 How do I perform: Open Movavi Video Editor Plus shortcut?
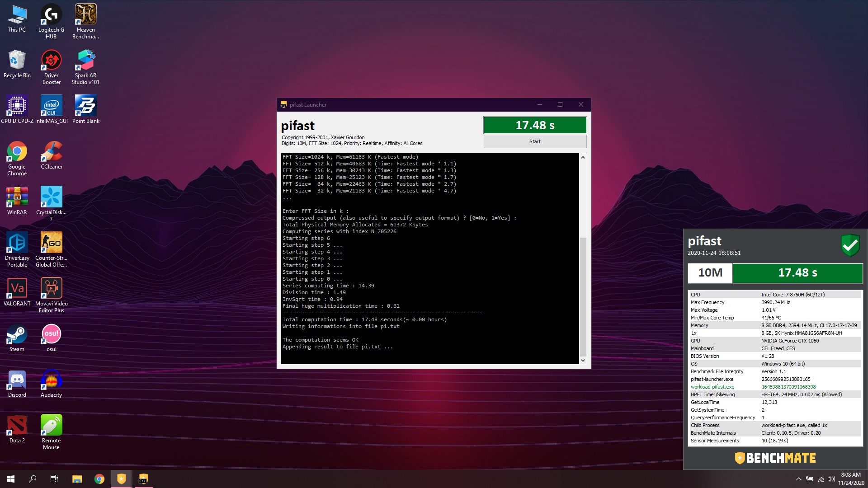51,296
